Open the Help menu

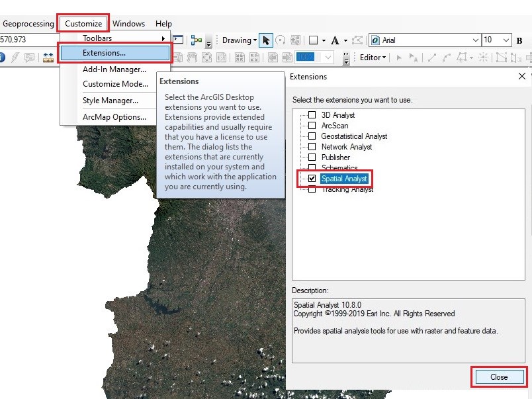(163, 24)
